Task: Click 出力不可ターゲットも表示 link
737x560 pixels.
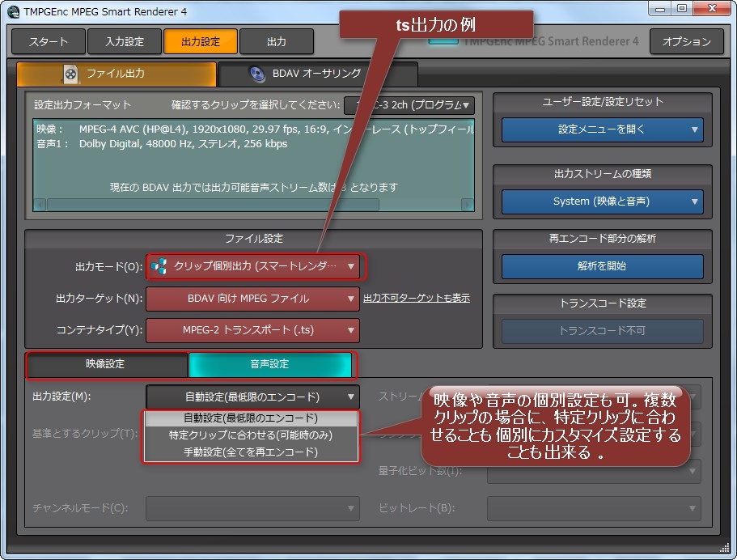Action: coord(417,298)
